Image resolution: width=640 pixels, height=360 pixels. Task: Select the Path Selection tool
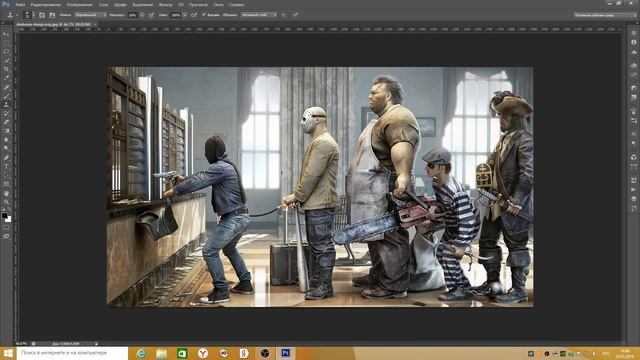point(6,175)
